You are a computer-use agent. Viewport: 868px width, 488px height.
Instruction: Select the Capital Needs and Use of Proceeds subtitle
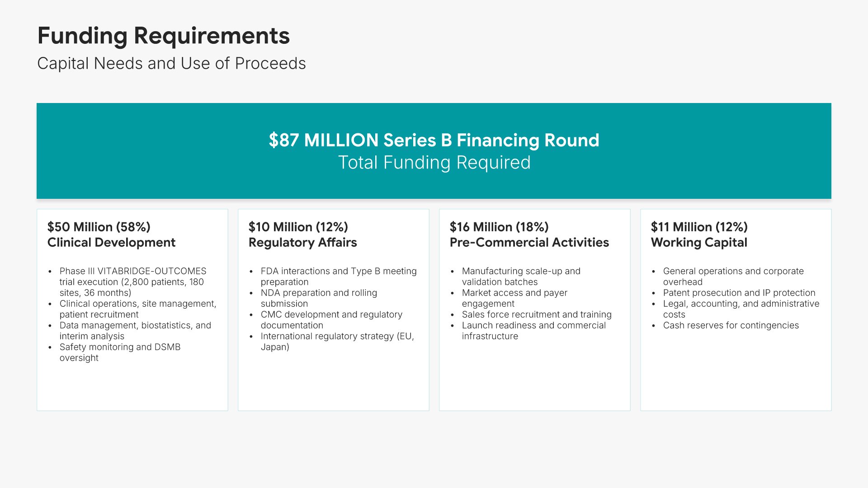coord(171,63)
